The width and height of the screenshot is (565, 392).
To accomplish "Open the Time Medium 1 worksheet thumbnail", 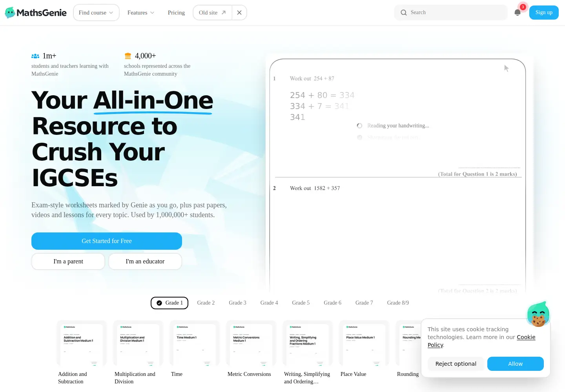I will tap(195, 344).
